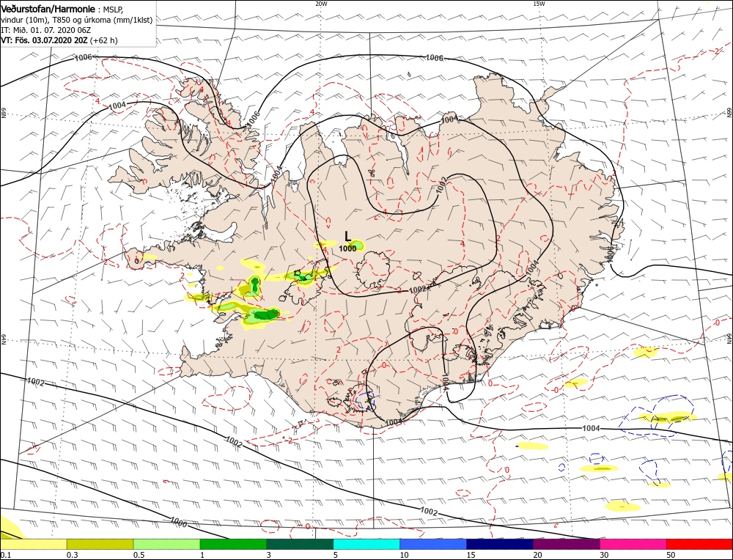The image size is (733, 560).
Task: Click the olive 0.3–0.5 legend color swatch
Action: click(x=100, y=544)
